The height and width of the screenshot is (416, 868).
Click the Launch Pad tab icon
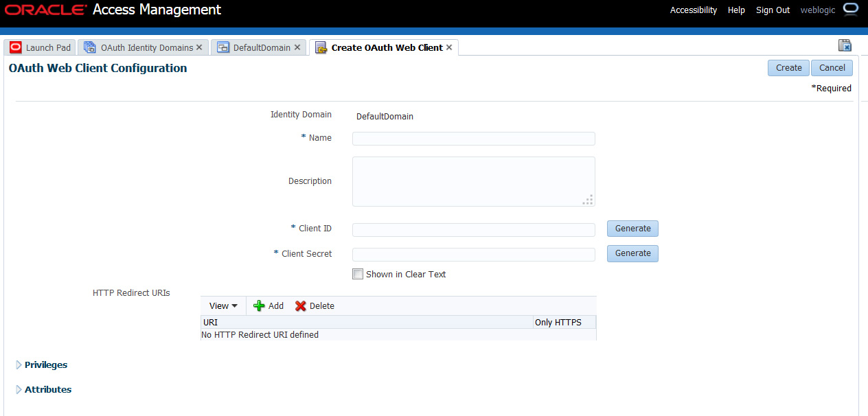click(16, 47)
